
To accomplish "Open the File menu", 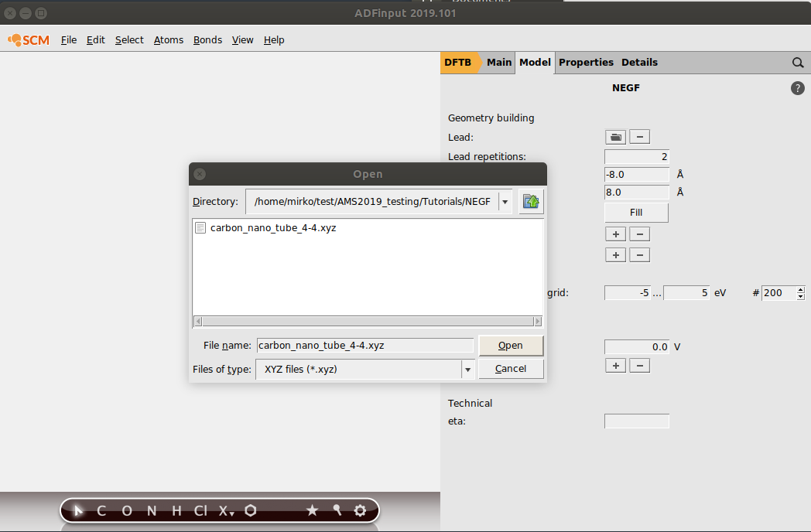I will point(69,39).
